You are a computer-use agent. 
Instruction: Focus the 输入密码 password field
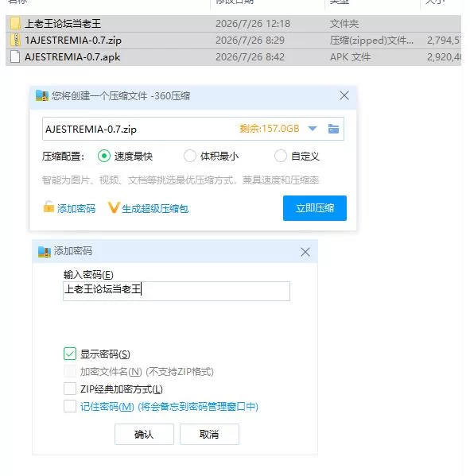pyautogui.click(x=177, y=291)
